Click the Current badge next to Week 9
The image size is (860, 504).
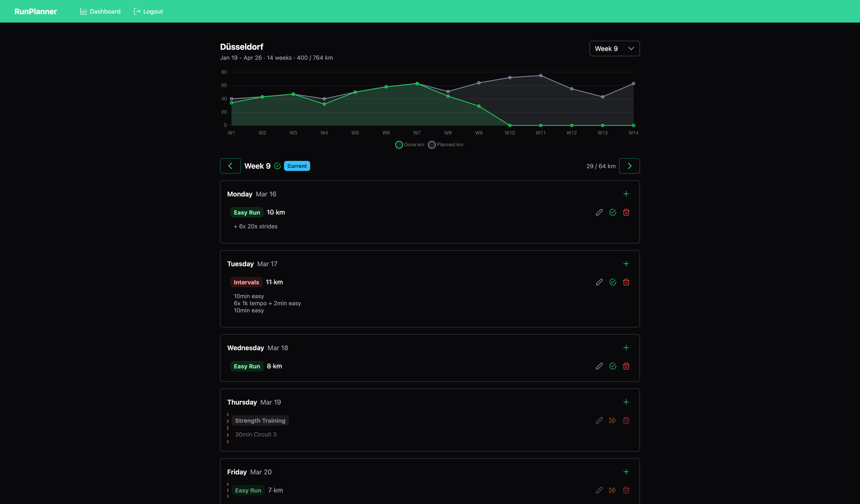(297, 166)
